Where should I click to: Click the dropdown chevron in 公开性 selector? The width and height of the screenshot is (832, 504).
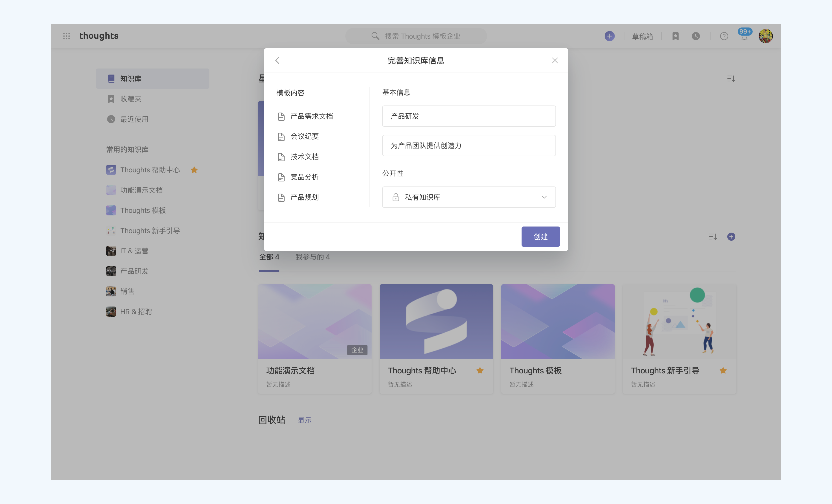(544, 197)
